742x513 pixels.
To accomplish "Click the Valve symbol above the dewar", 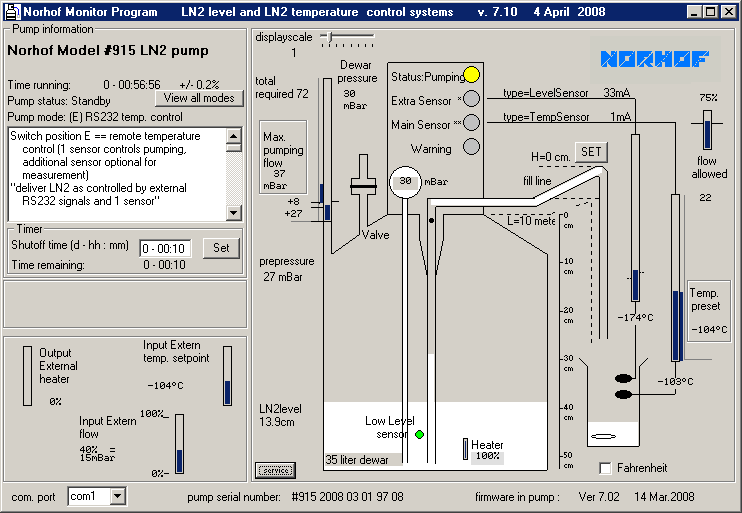I will coord(363,186).
